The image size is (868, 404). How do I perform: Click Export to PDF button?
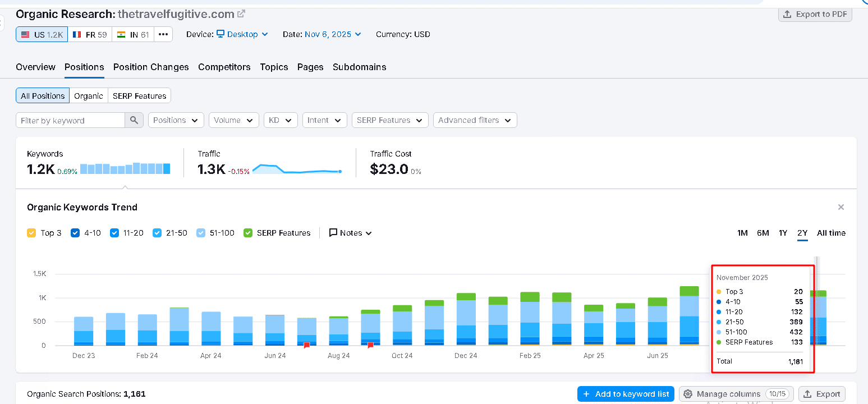815,14
